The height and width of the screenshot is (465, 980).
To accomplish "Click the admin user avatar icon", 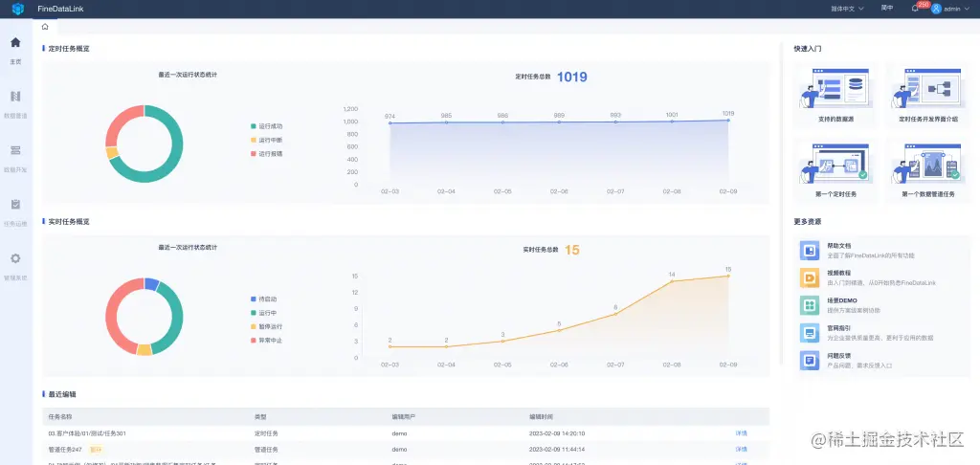I will [936, 9].
